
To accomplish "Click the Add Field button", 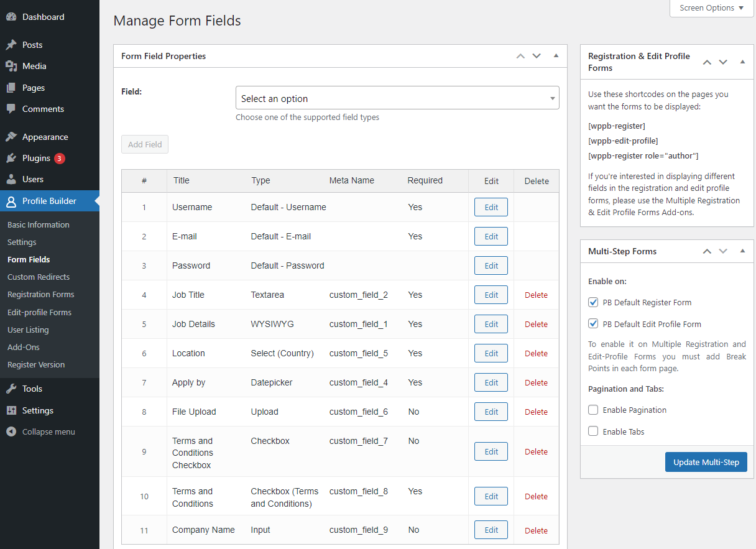I will (145, 144).
